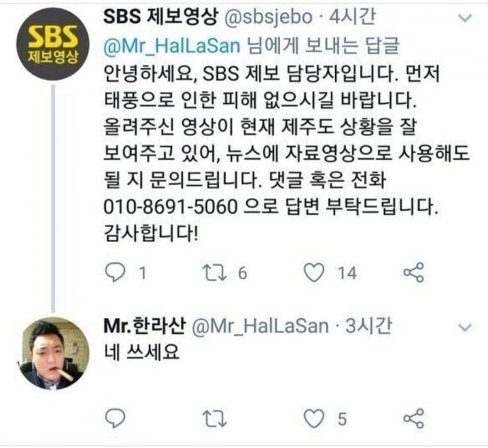Open the 3시간 timestamp on Mr.한라산's tweet
488x448 pixels.
pyautogui.click(x=369, y=325)
